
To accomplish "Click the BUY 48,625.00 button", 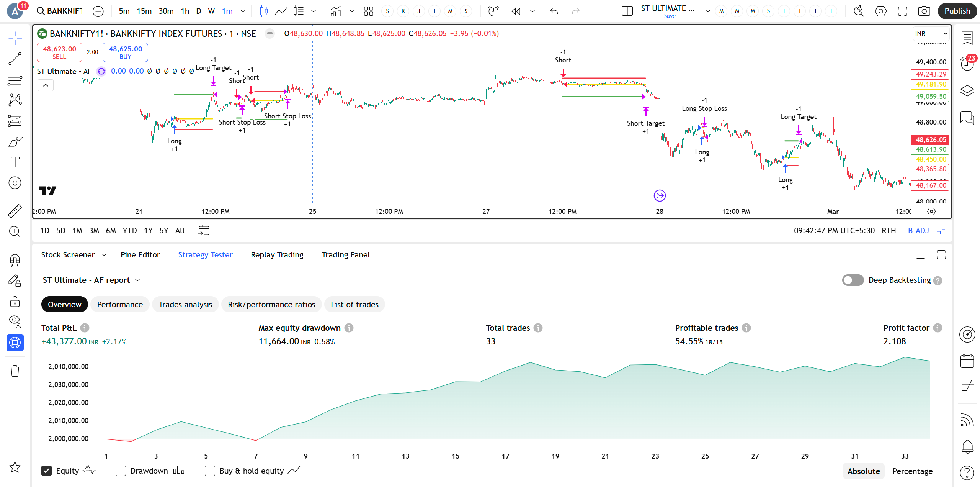I will (126, 52).
